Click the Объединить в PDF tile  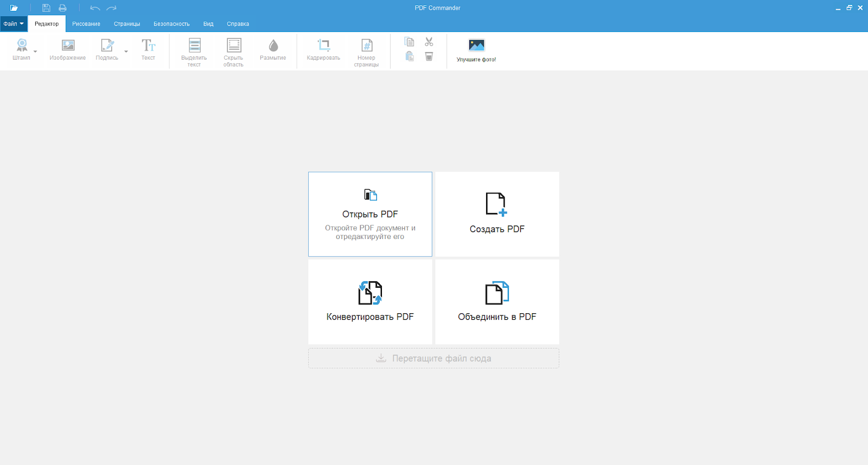pyautogui.click(x=497, y=302)
